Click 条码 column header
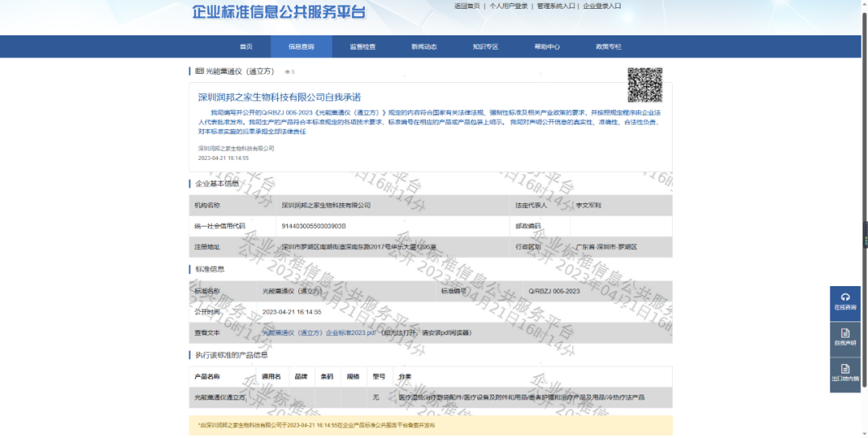Image resolution: width=868 pixels, height=438 pixels. coord(327,377)
